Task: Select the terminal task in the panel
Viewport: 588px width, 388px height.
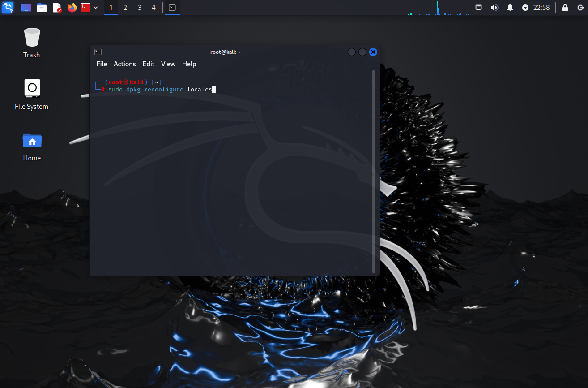Action: click(172, 8)
